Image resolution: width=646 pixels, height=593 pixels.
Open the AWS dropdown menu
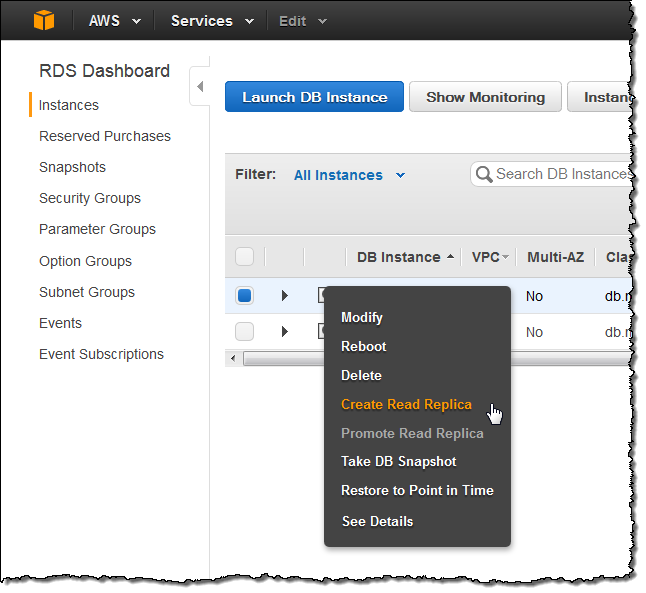coord(114,21)
